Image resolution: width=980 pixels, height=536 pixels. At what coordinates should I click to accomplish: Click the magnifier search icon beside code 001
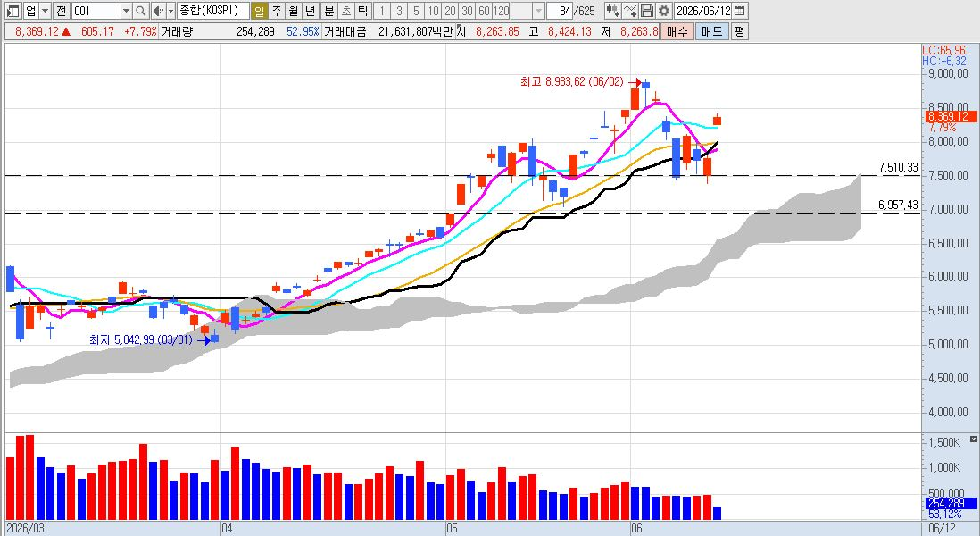tap(141, 11)
